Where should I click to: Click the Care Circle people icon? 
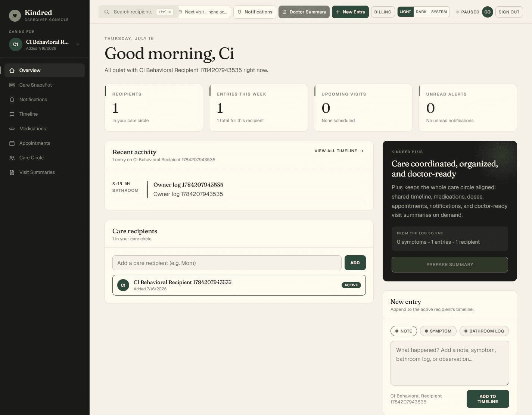coord(12,158)
